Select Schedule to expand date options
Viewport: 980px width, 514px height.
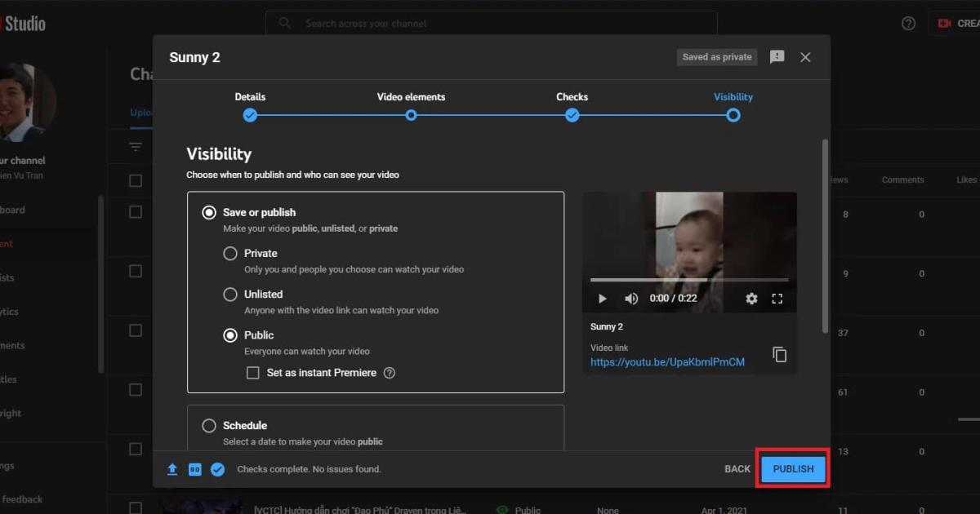(x=209, y=425)
